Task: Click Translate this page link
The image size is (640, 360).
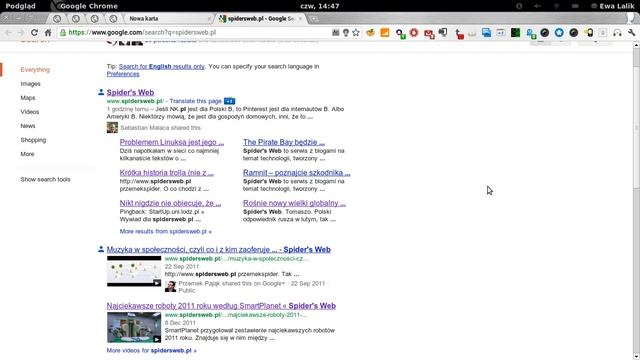Action: click(196, 101)
